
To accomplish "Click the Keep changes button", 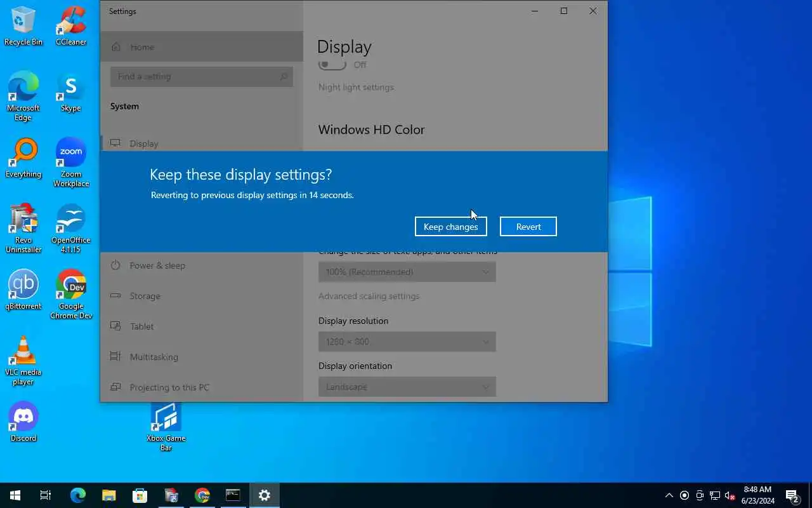I will coord(450,227).
